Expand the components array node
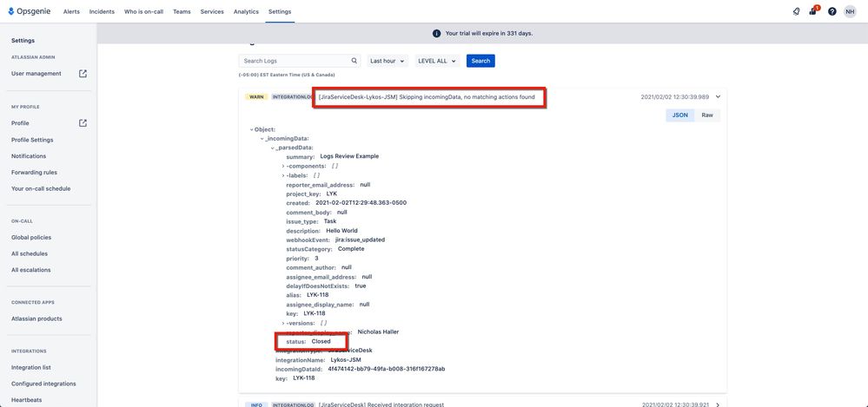The width and height of the screenshot is (868, 407). (x=283, y=166)
